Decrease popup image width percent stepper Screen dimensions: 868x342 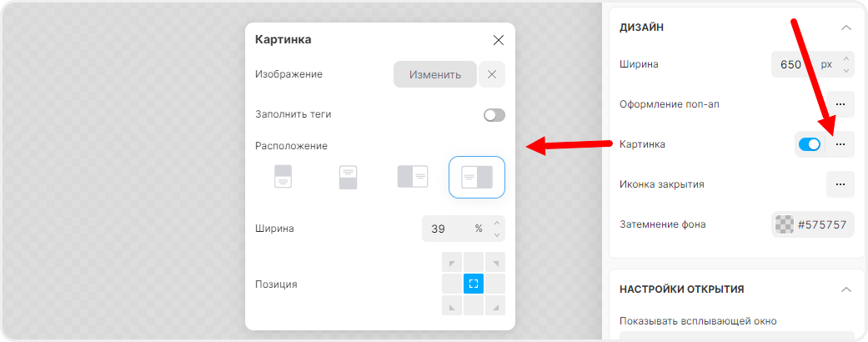click(x=497, y=234)
